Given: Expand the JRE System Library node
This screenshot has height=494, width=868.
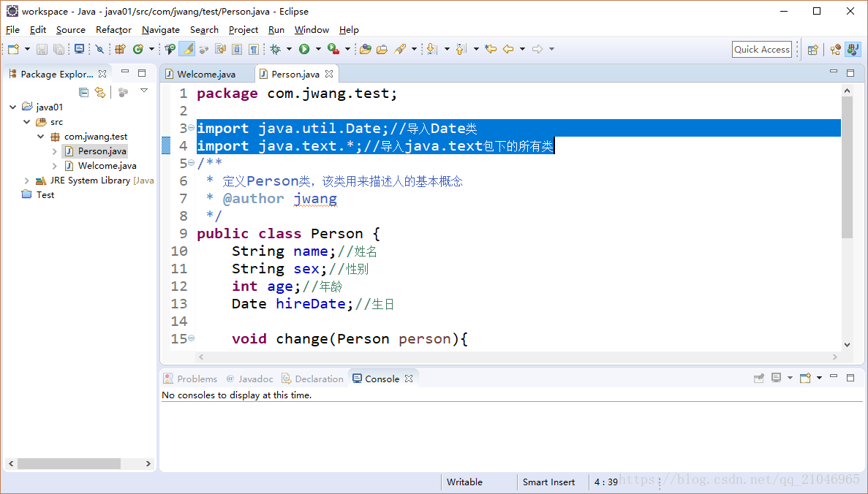Looking at the screenshot, I should pos(26,180).
